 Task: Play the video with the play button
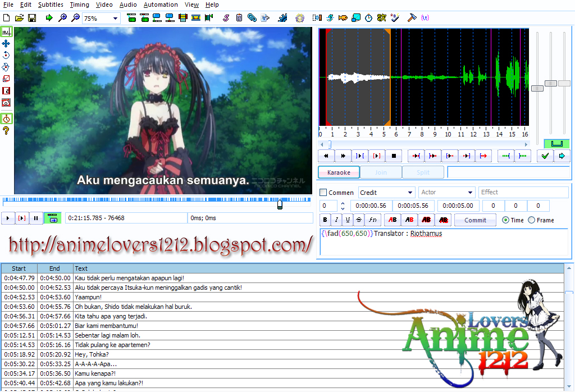[x=8, y=218]
